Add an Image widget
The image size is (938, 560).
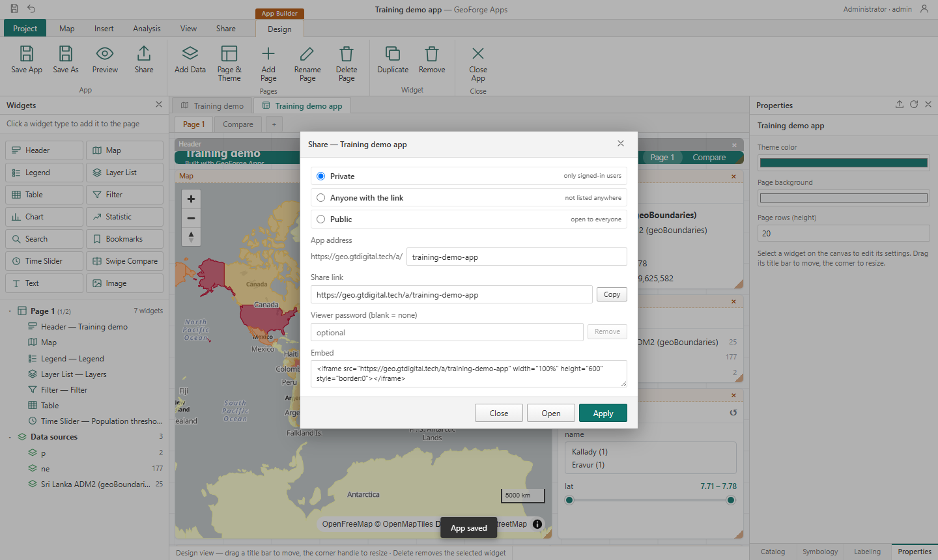[124, 283]
